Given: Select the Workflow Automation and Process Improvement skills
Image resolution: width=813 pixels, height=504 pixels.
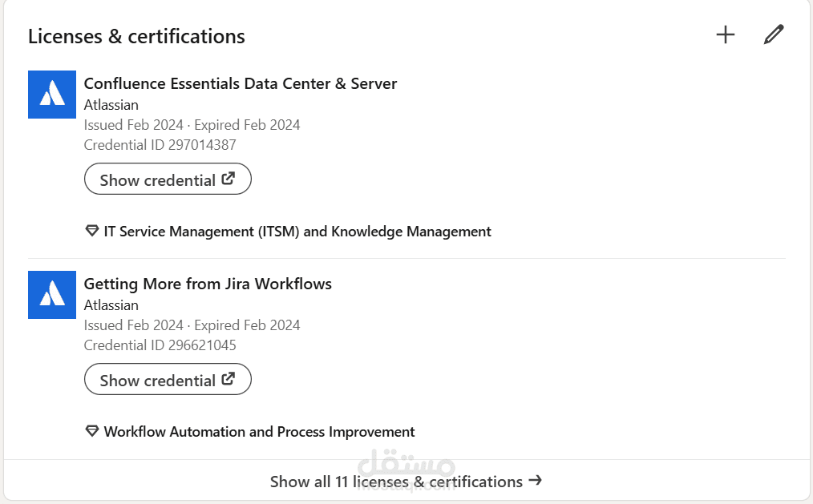Looking at the screenshot, I should click(x=259, y=432).
